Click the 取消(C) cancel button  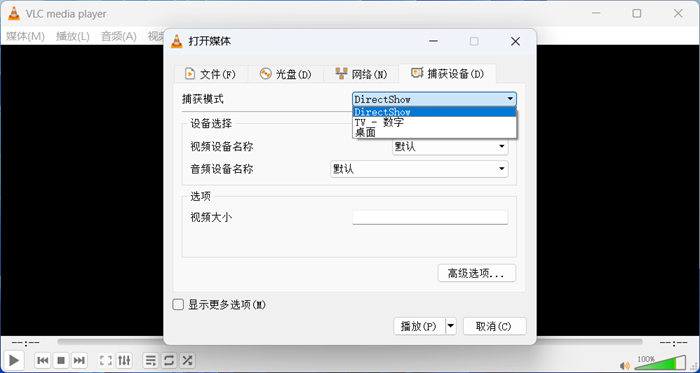495,326
